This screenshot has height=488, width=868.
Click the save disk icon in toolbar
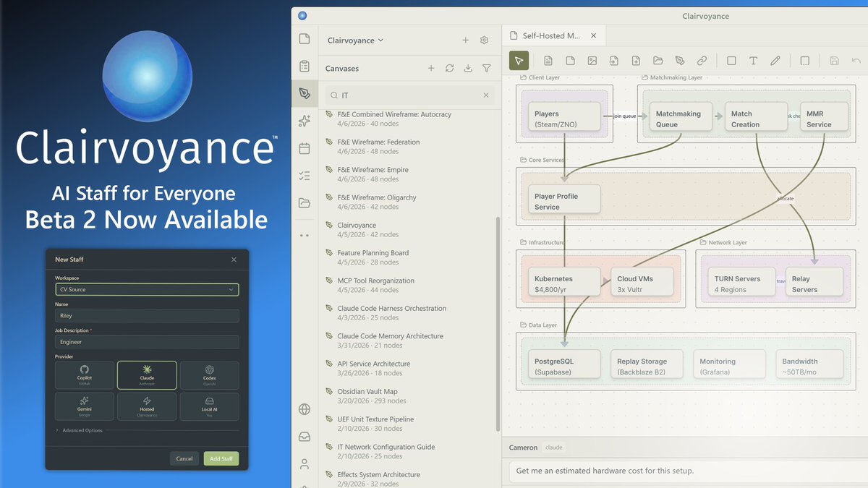pos(834,61)
